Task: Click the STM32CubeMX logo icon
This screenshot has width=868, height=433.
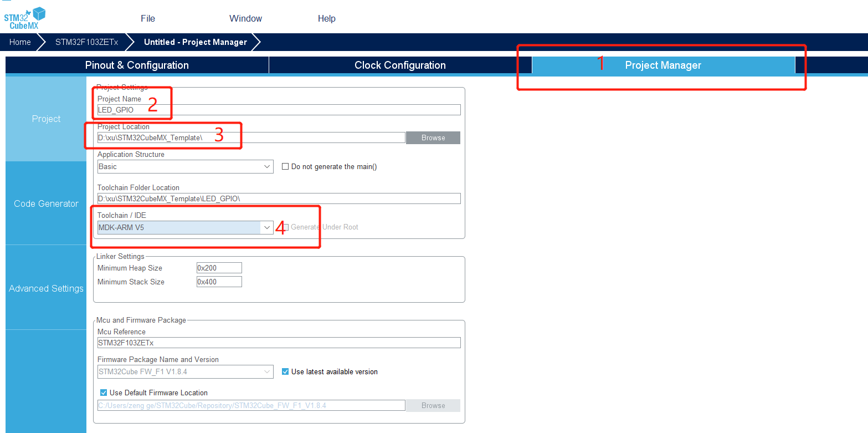Action: pyautogui.click(x=25, y=19)
